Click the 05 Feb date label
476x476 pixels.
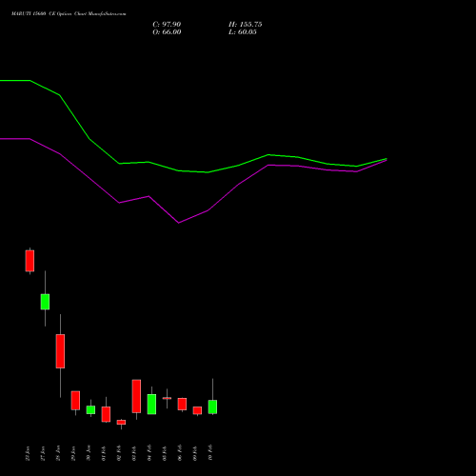165,453
